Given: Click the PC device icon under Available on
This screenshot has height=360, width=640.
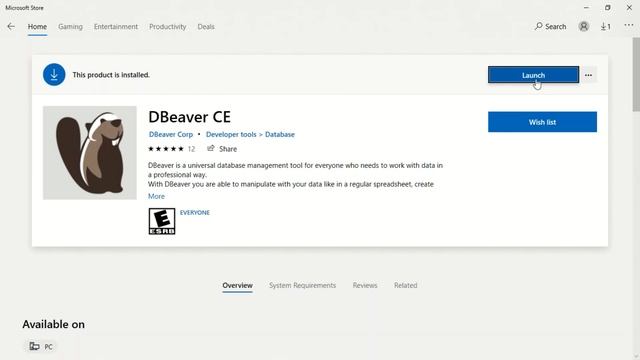Looking at the screenshot, I should coord(34,347).
